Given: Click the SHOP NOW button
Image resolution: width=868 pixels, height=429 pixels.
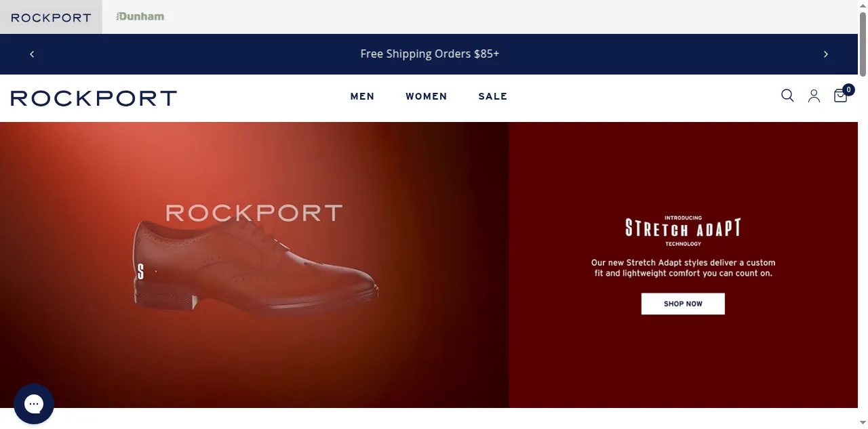Looking at the screenshot, I should pyautogui.click(x=683, y=304).
